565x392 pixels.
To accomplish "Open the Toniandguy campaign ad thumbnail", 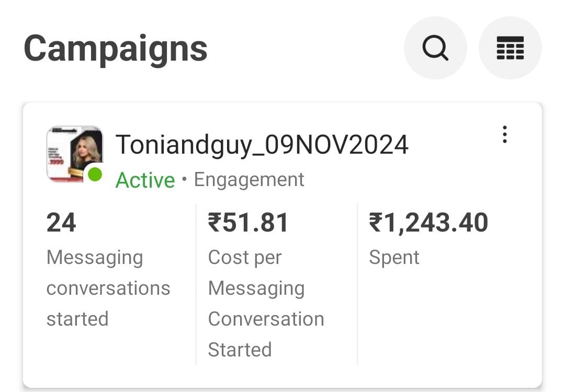I will [74, 153].
